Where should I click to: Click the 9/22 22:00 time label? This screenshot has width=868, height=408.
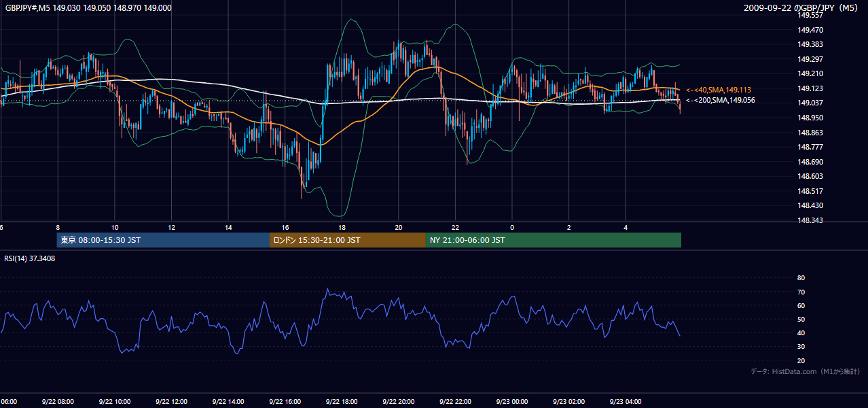(x=456, y=402)
